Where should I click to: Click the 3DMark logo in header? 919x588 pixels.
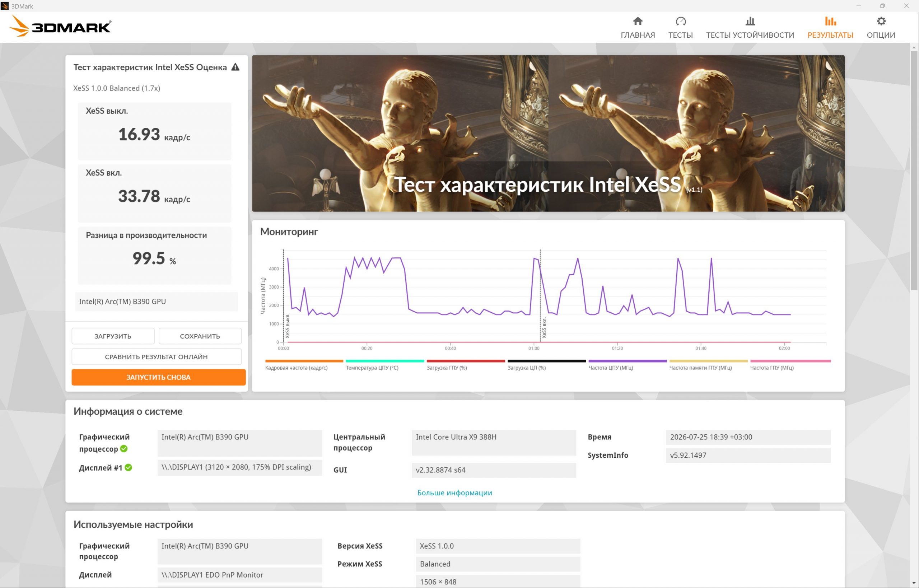[x=60, y=26]
